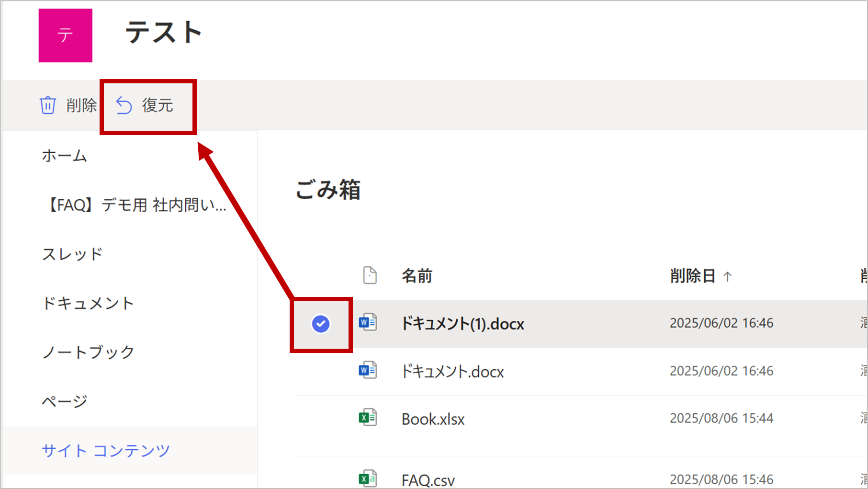The height and width of the screenshot is (489, 868).
Task: Click the file type column header icon
Action: coord(370,275)
